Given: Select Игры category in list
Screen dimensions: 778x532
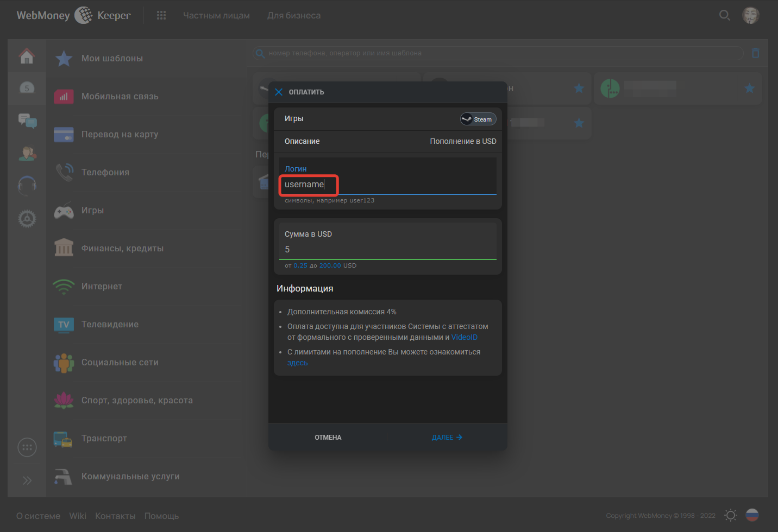Looking at the screenshot, I should 147,211.
